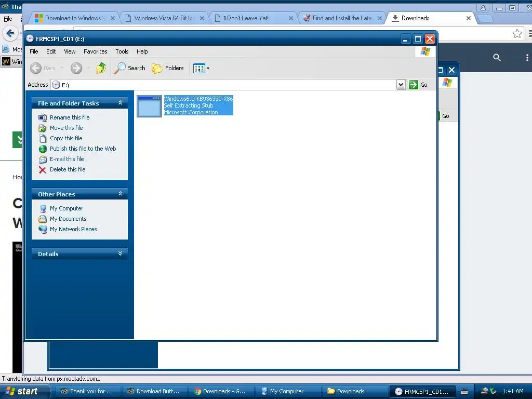
Task: Click the globe Publish icon
Action: (x=43, y=149)
